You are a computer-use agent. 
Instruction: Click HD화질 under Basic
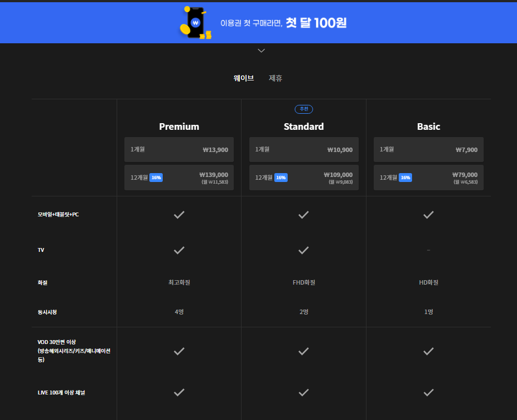tap(428, 282)
